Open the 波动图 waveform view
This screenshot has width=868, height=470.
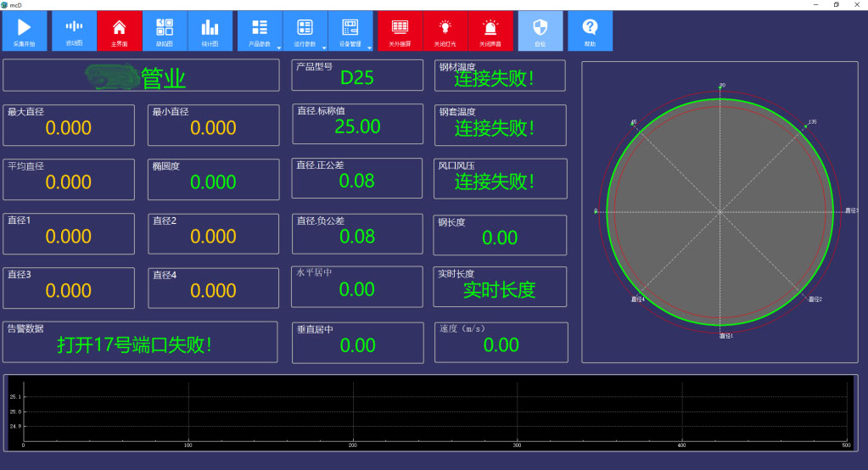click(x=75, y=31)
